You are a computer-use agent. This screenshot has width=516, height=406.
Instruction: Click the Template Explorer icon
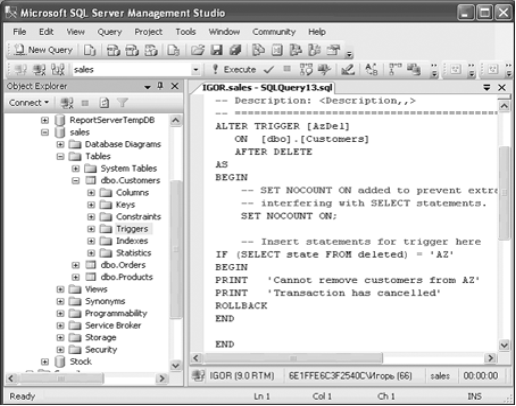(x=314, y=50)
